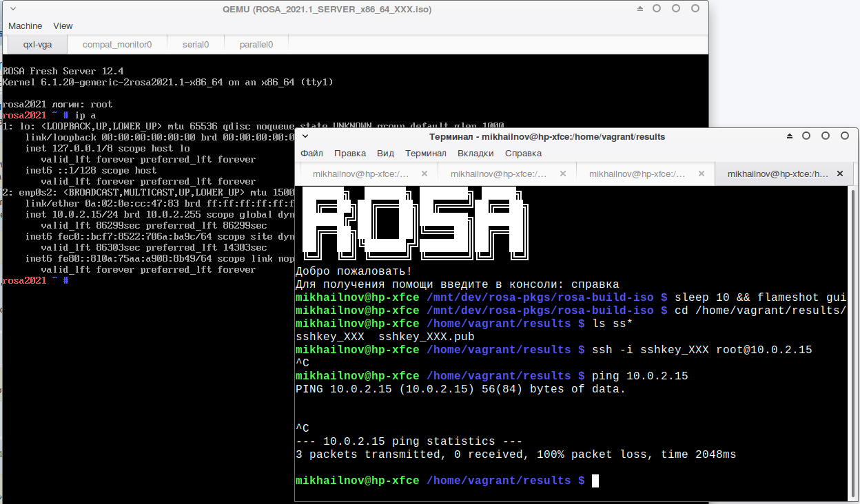Viewport: 860px width, 504px height.
Task: Open the Справка menu in Terminal
Action: pyautogui.click(x=524, y=153)
